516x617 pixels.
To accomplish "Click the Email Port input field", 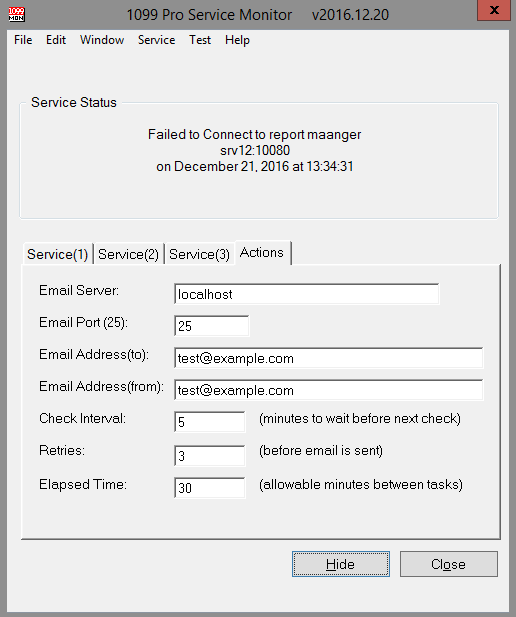I will point(211,326).
